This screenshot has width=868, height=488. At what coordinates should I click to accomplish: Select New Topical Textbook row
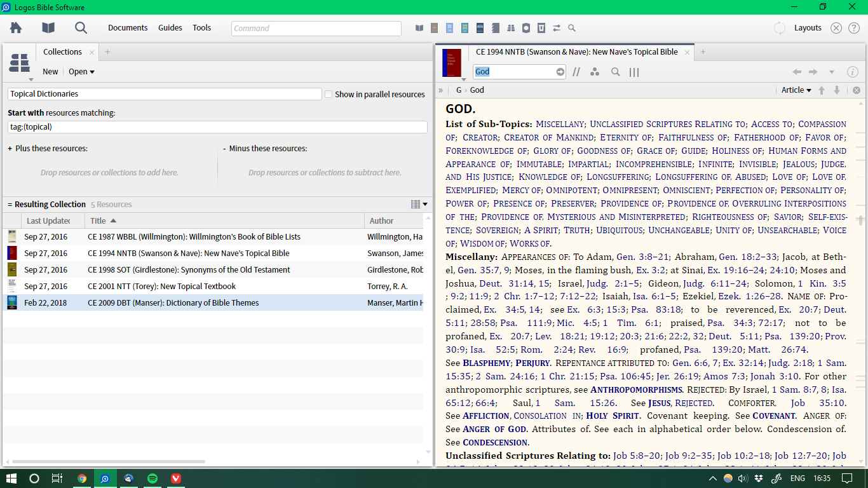213,286
